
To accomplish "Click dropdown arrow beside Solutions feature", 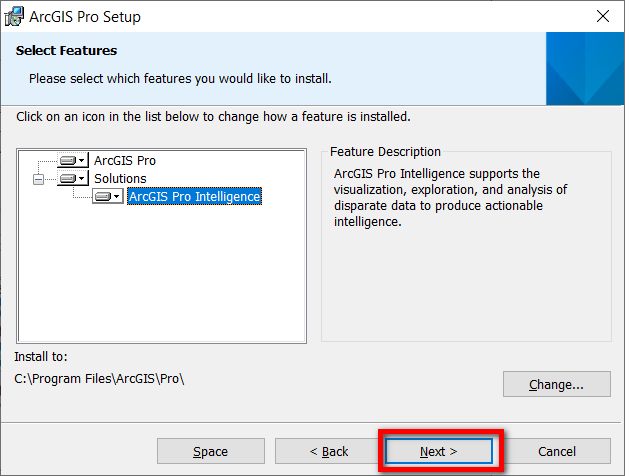I will point(81,178).
